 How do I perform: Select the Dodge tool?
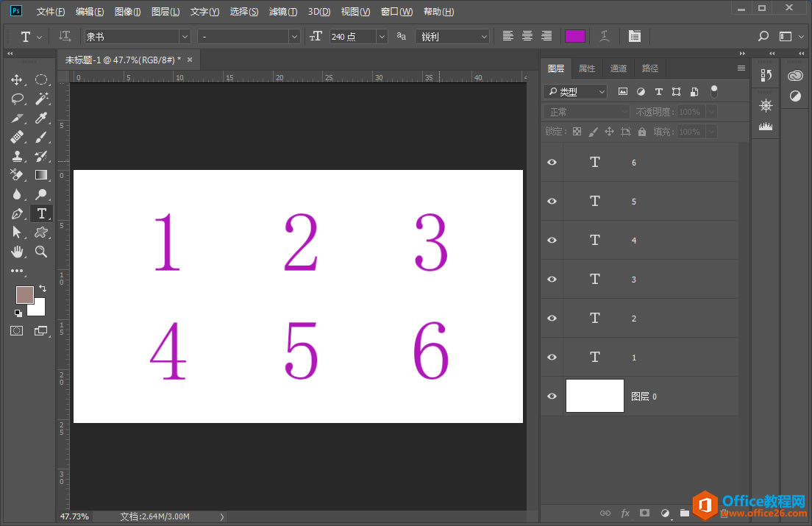[x=41, y=194]
